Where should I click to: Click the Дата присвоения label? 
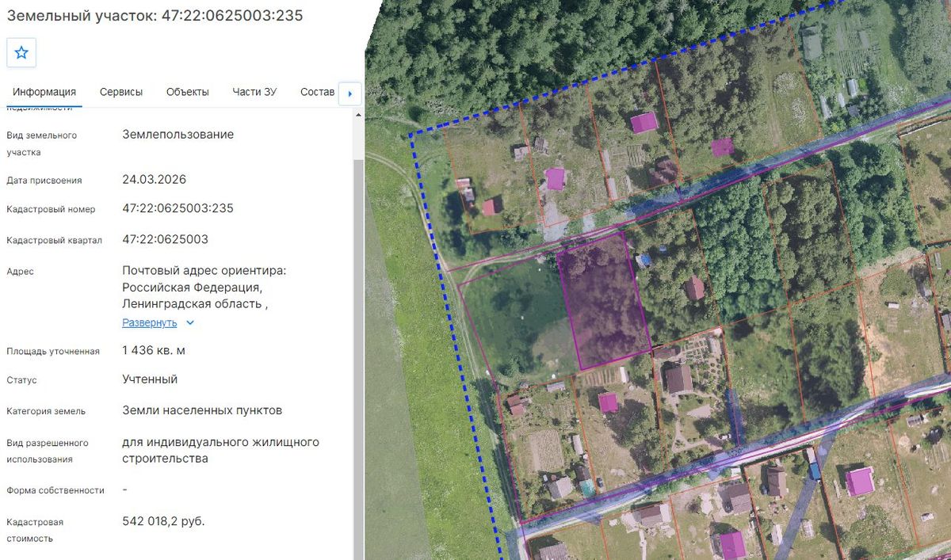44,181
